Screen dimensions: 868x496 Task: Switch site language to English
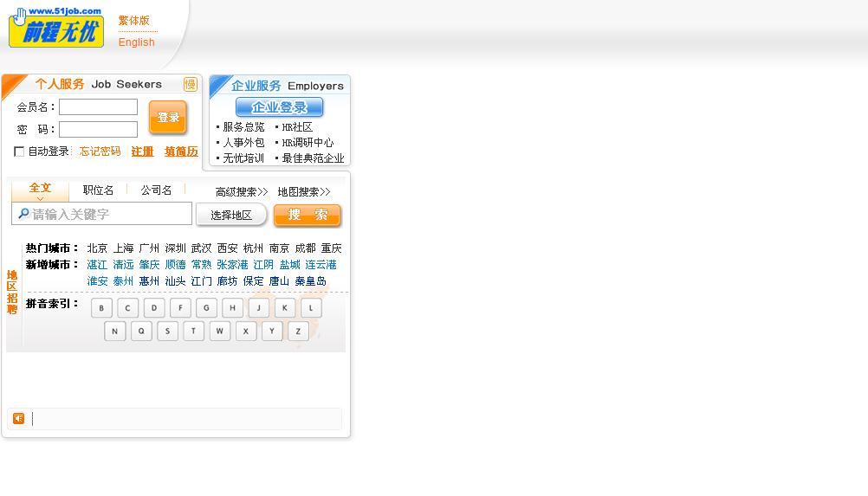pos(136,42)
